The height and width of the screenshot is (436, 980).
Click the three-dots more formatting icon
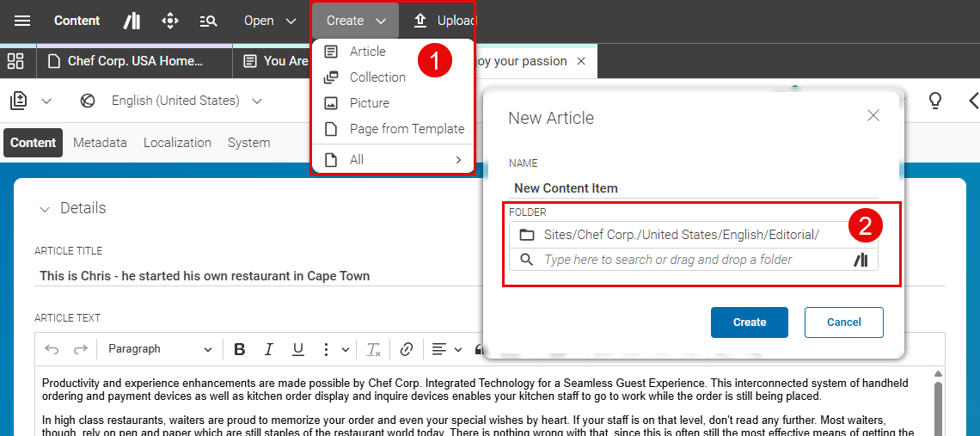pos(325,349)
